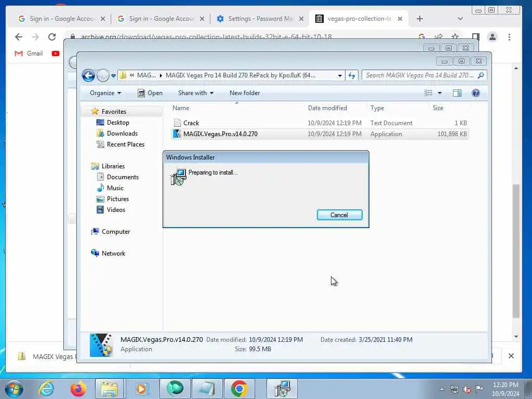
Task: Open view options dropdown arrow
Action: coord(440,93)
